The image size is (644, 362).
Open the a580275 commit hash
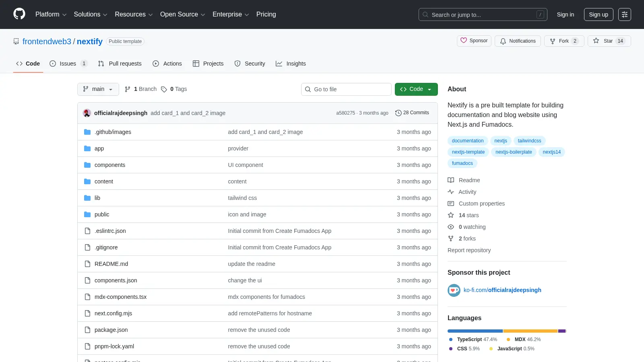coord(346,113)
